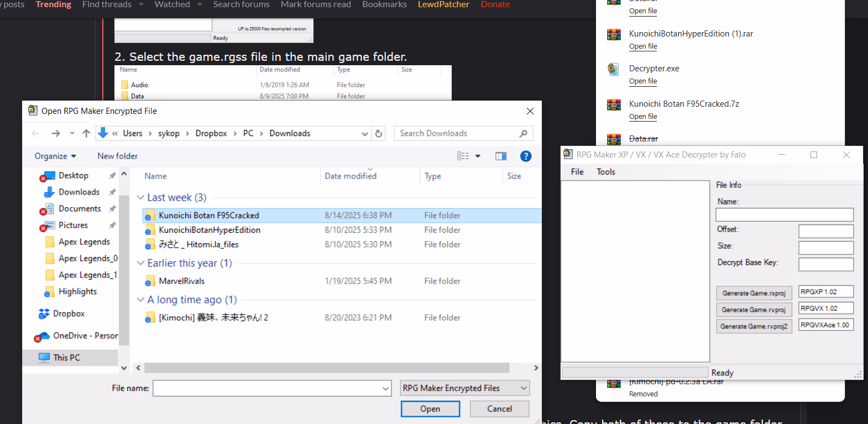
Task: Open the Tools menu in Decrypter
Action: [605, 172]
